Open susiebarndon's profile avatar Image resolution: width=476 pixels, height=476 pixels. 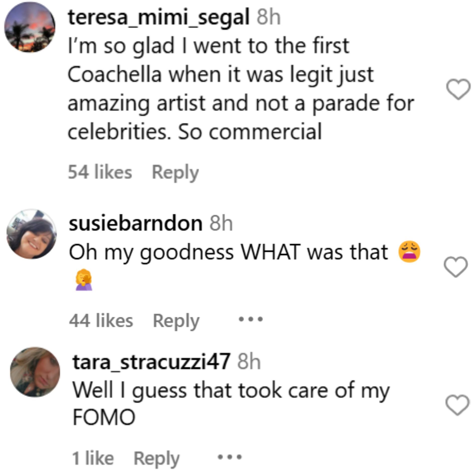[32, 234]
